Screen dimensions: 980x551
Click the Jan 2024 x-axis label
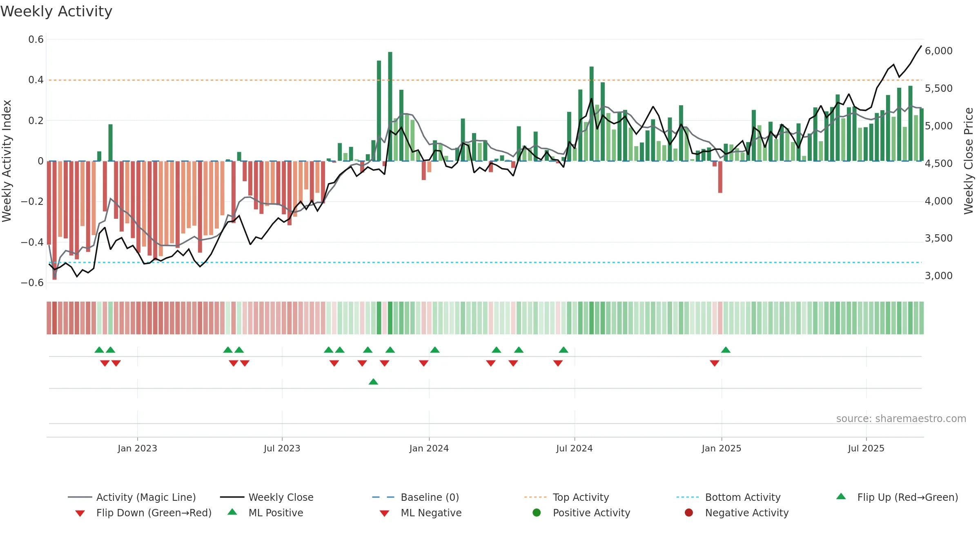429,448
